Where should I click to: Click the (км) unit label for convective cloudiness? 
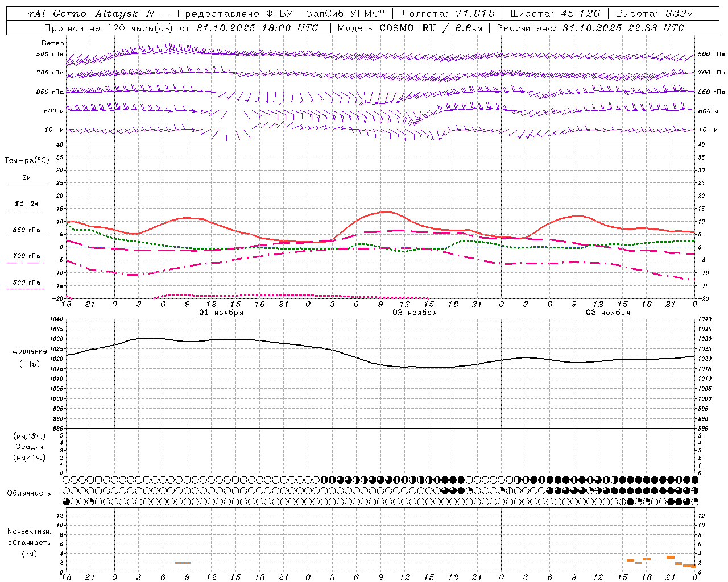29,554
